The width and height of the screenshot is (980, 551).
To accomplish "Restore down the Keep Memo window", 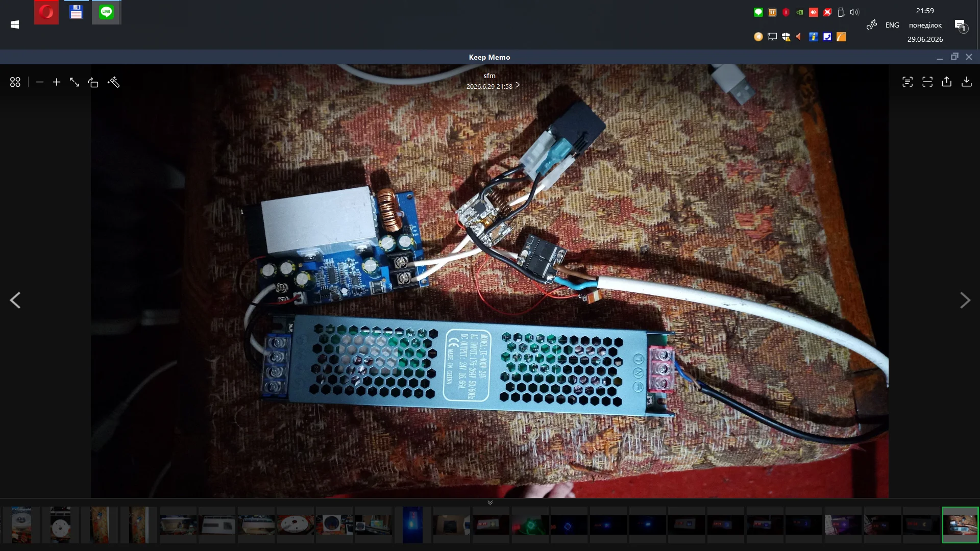I will pos(954,57).
